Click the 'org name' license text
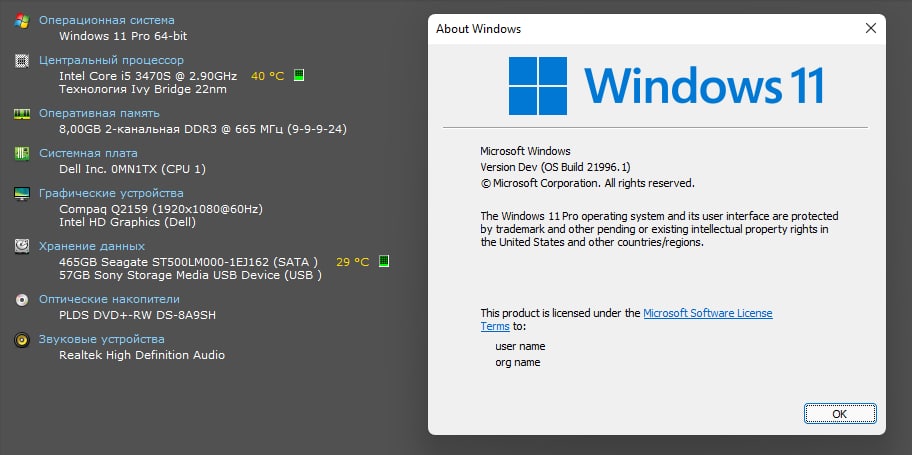 click(x=518, y=362)
